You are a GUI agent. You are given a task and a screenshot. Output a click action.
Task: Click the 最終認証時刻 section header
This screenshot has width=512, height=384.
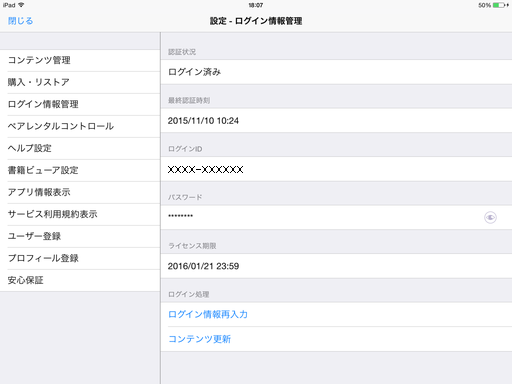click(189, 100)
